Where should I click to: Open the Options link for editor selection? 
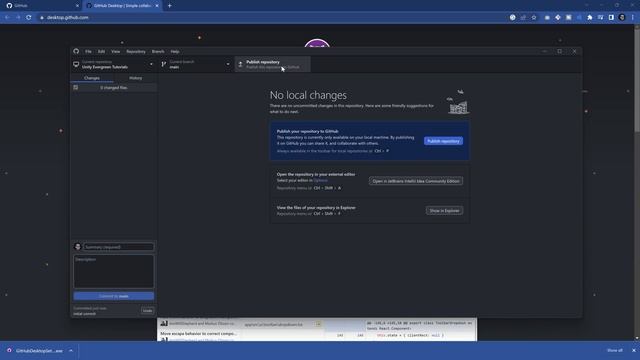click(x=320, y=180)
